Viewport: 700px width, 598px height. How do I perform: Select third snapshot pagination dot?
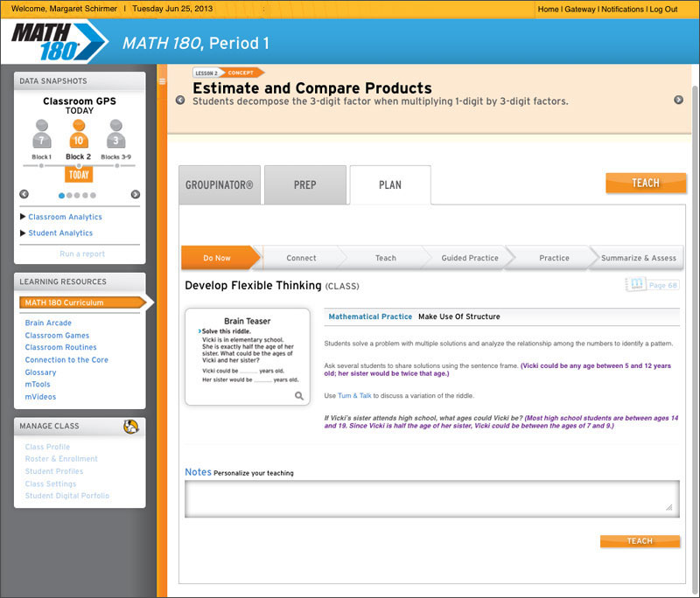pyautogui.click(x=77, y=195)
